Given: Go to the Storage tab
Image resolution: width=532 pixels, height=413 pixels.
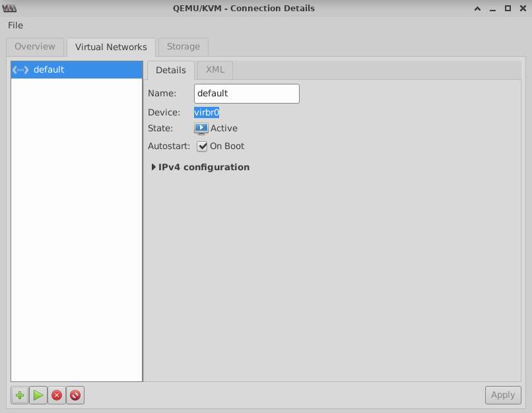Looking at the screenshot, I should 183,47.
